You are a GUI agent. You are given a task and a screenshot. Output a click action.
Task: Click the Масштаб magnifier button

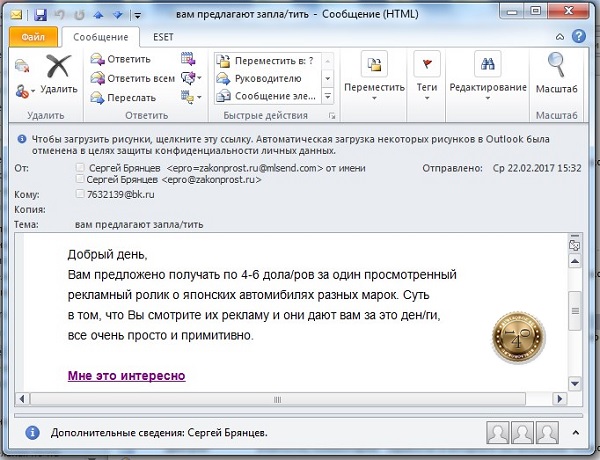[x=556, y=74]
